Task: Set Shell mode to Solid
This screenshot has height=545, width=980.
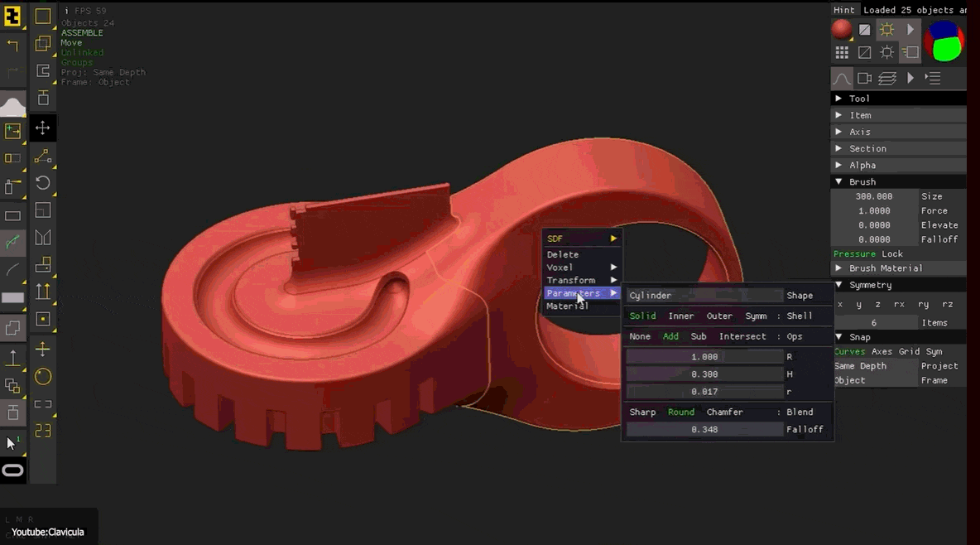Action: coord(642,316)
